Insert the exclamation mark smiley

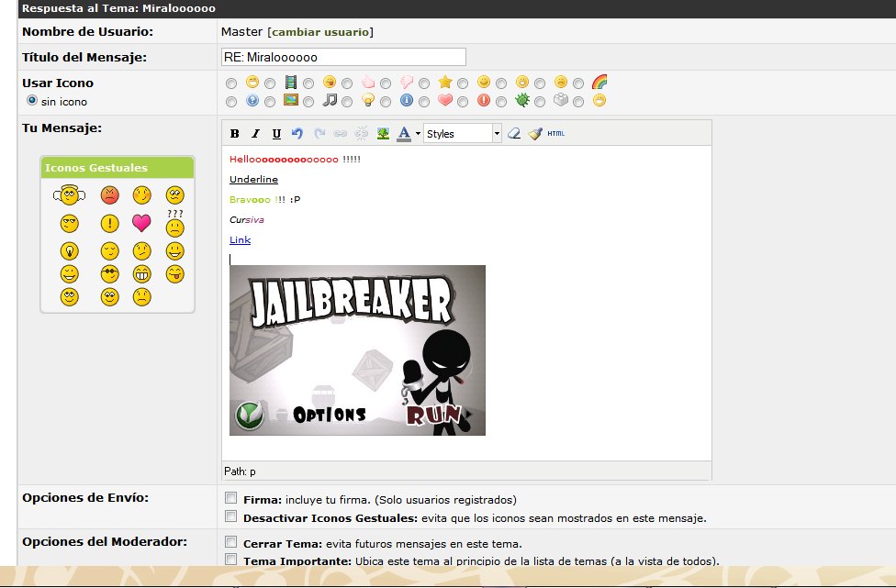pyautogui.click(x=110, y=223)
